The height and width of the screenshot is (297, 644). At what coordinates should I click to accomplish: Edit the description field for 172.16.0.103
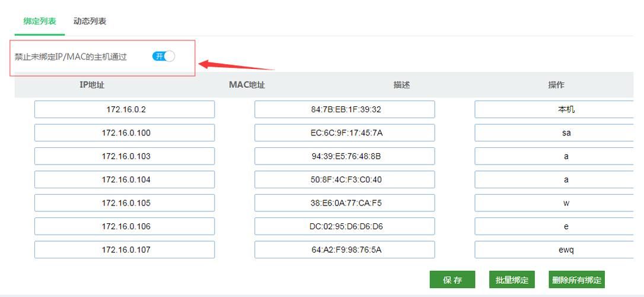point(554,156)
